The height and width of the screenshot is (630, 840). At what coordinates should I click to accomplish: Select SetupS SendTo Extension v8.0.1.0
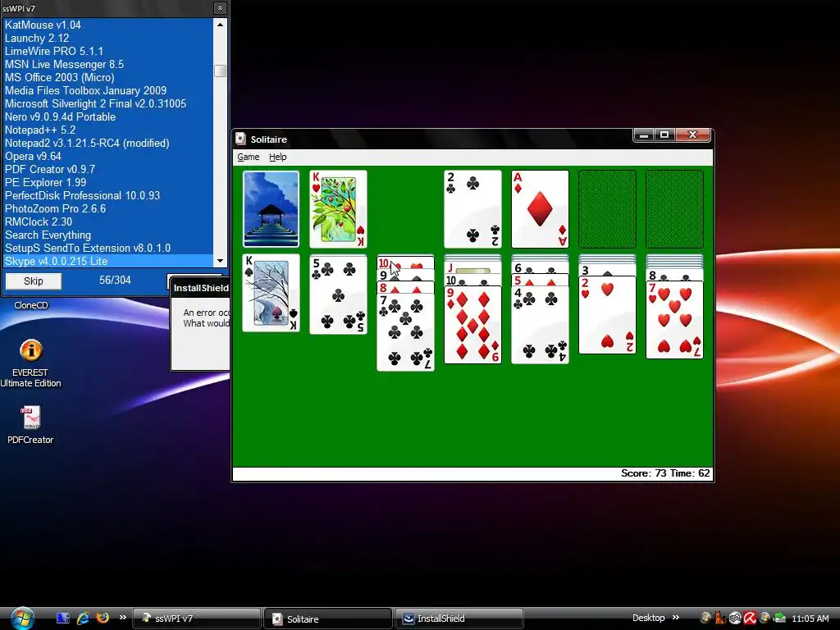(107, 248)
